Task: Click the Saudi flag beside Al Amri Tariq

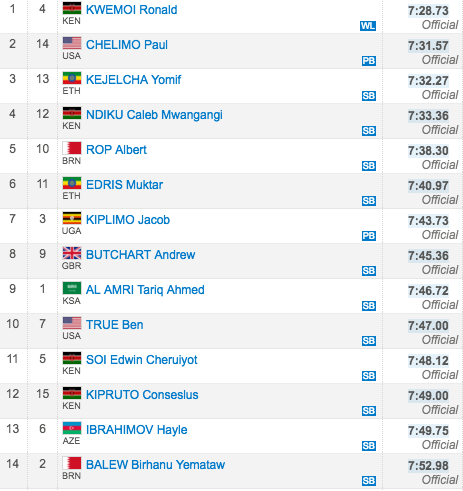Action: click(x=72, y=288)
